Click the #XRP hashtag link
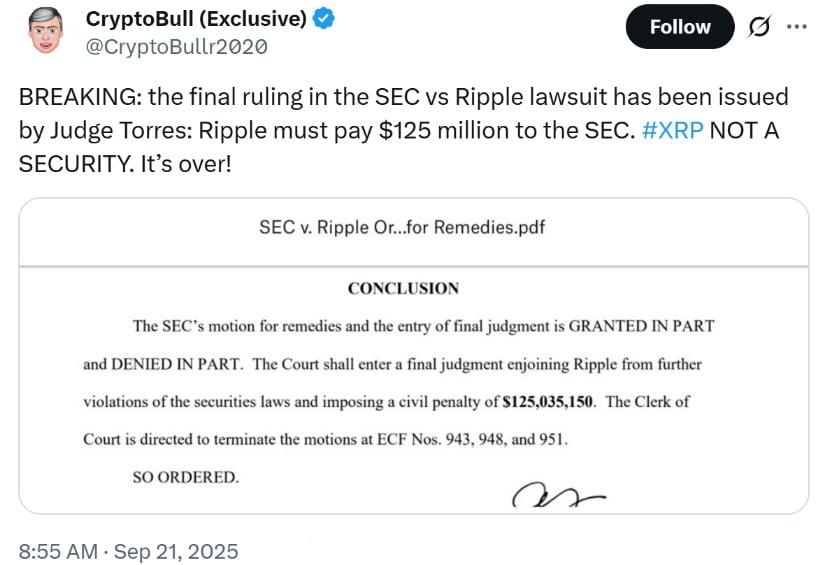Screen dimensions: 825x565 point(672,130)
